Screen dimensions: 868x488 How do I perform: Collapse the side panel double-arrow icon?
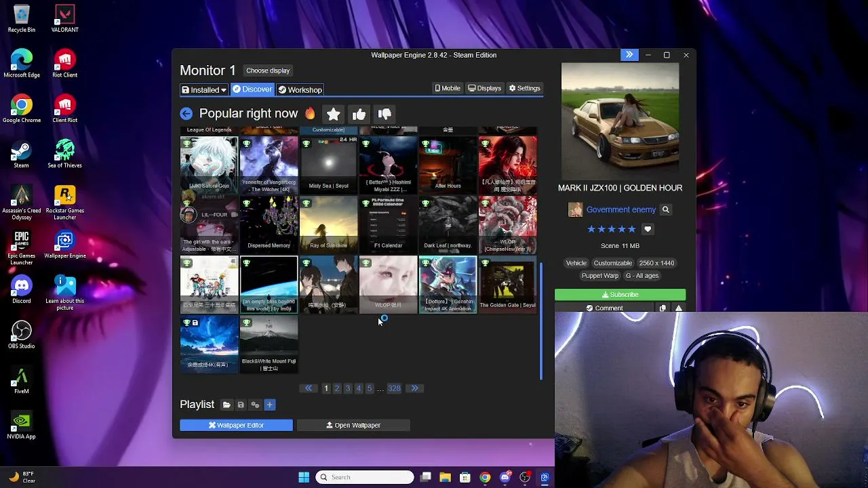(x=629, y=55)
